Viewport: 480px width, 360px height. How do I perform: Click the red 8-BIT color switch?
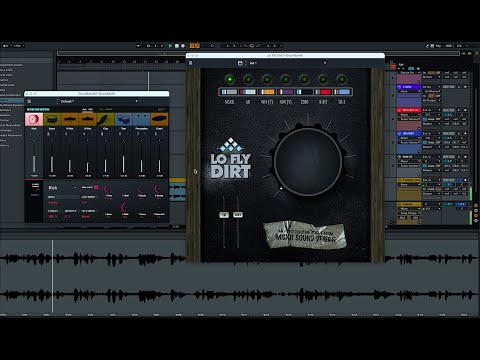point(323,92)
